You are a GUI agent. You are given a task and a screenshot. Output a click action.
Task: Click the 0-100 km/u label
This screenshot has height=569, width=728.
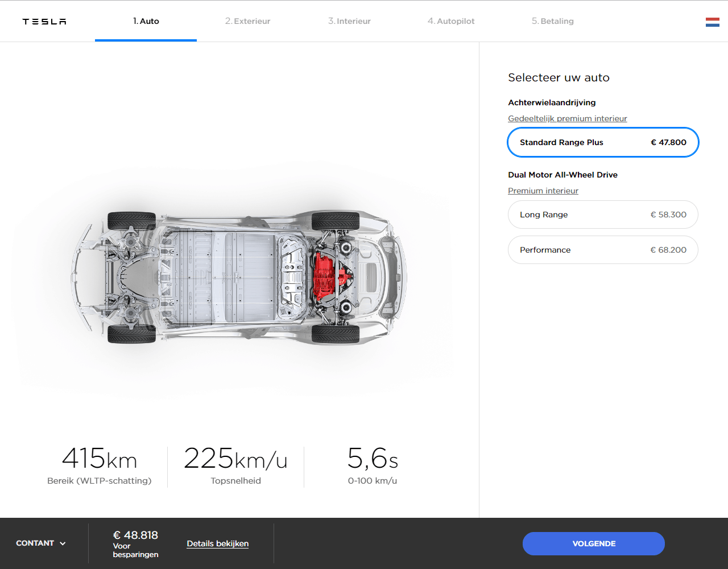(373, 481)
